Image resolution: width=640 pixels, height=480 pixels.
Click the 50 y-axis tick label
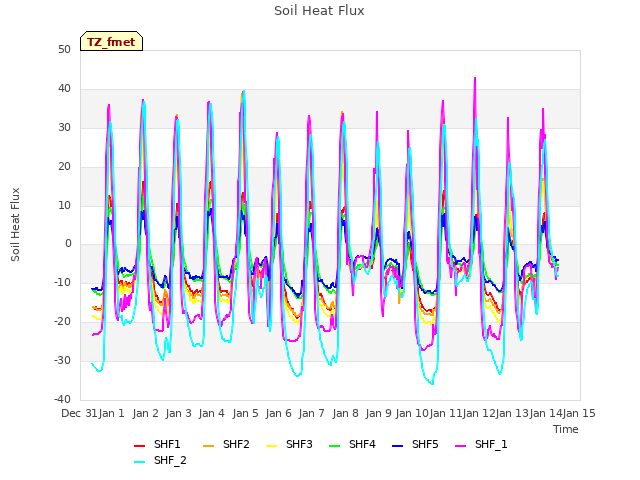point(64,49)
